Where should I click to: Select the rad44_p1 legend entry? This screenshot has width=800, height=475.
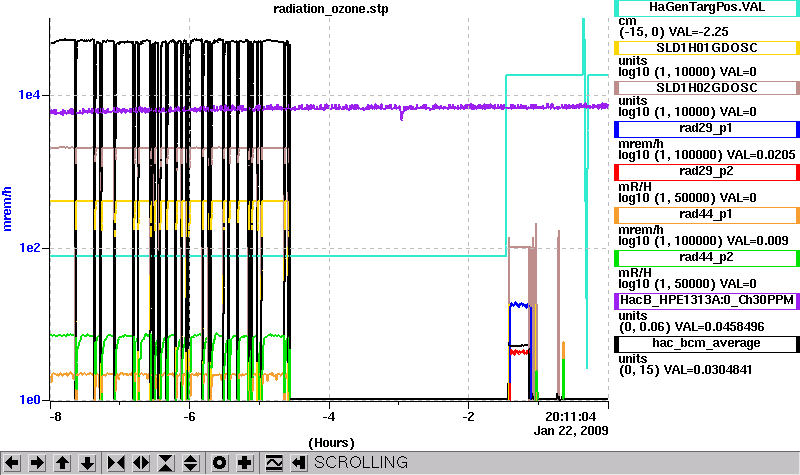707,215
